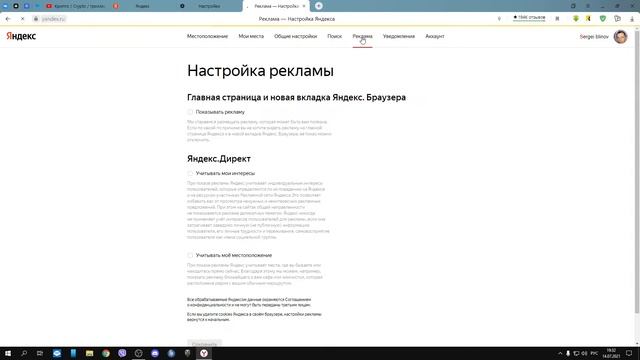Click the Сохранить button at the bottom
Screen dimensions: 640x360
[x=204, y=343]
